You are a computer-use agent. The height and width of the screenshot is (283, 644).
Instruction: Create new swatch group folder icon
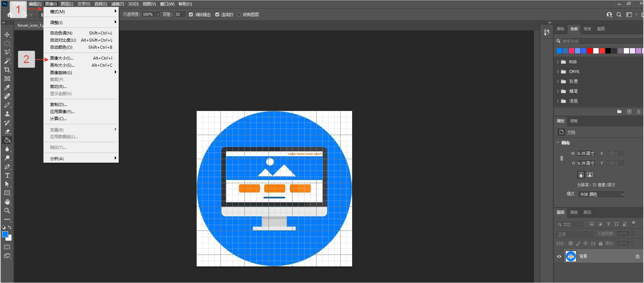pyautogui.click(x=619, y=111)
